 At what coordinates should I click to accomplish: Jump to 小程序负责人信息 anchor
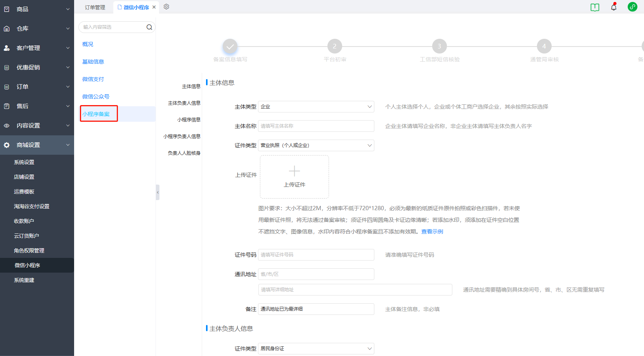pyautogui.click(x=182, y=137)
